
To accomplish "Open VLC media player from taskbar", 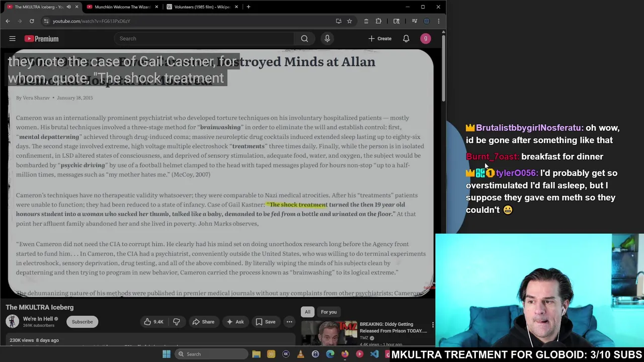I will pos(300,354).
